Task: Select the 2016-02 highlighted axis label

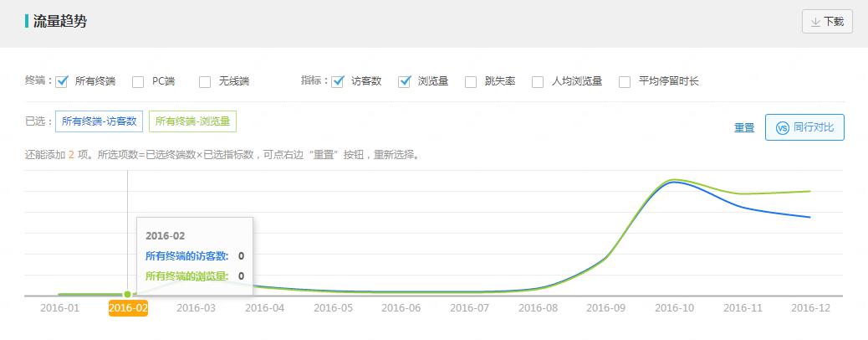Action: click(128, 308)
